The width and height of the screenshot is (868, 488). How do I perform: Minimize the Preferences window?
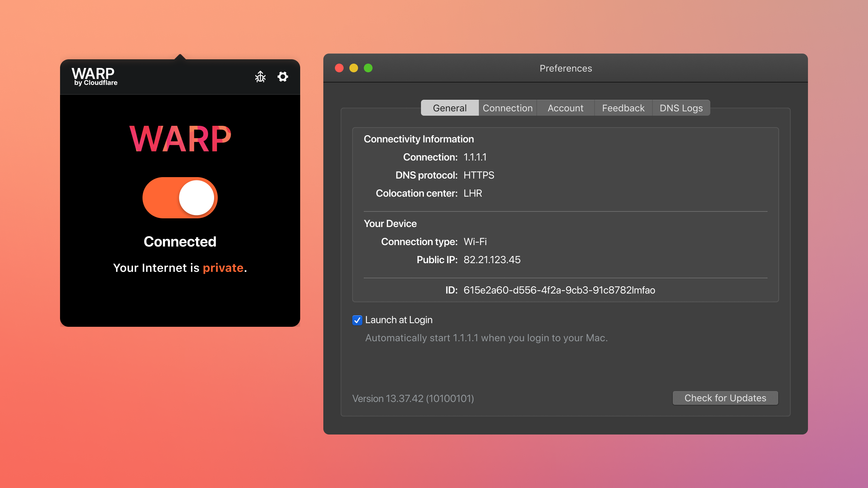point(354,68)
